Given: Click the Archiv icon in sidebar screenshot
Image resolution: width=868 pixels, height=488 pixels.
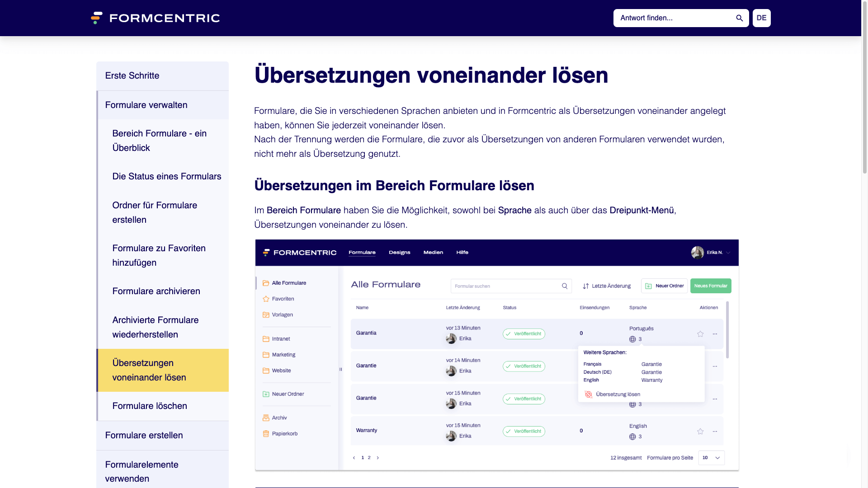Looking at the screenshot, I should click(x=266, y=418).
